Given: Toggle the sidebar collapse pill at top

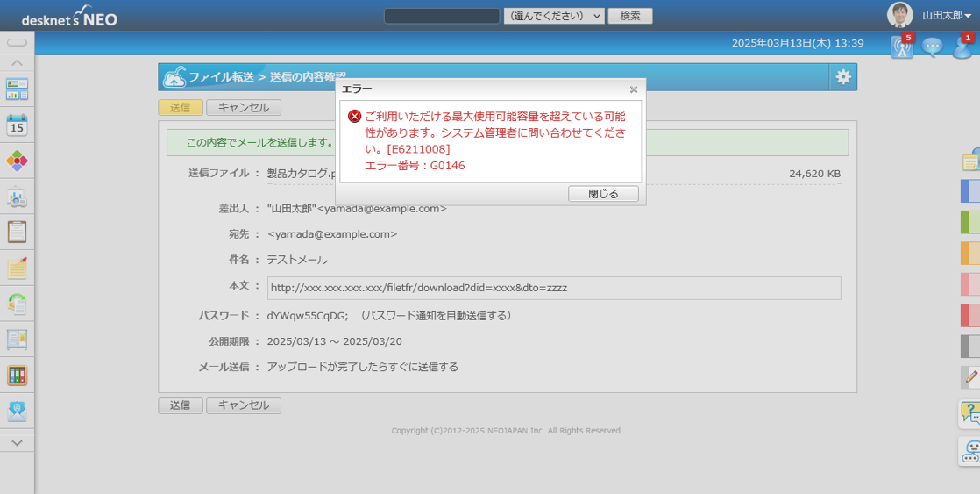Looking at the screenshot, I should tap(17, 42).
